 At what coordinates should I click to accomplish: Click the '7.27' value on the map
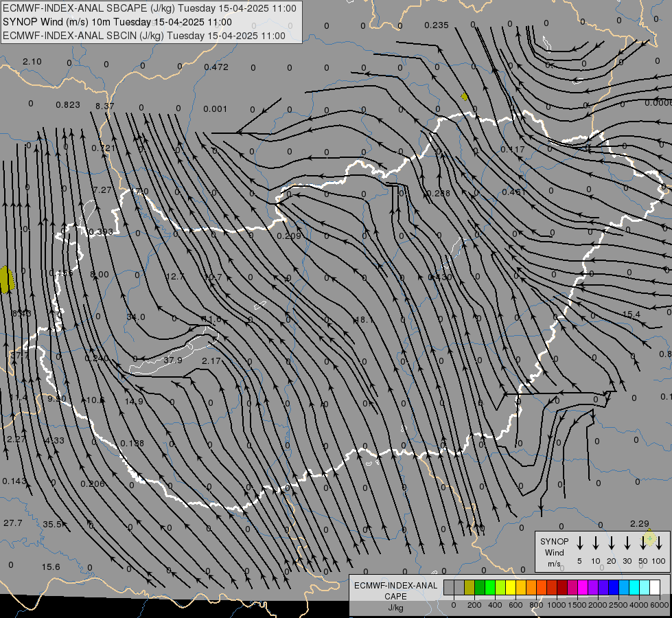102,190
